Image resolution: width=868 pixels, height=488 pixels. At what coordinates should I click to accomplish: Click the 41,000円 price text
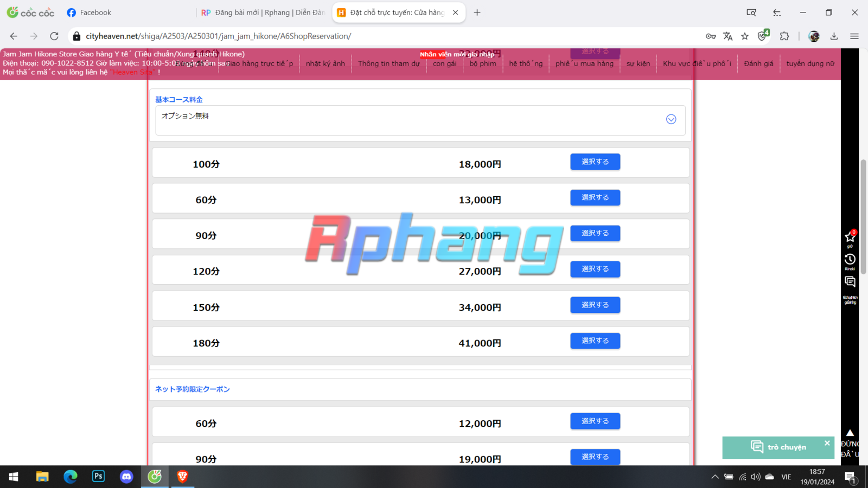coord(480,343)
